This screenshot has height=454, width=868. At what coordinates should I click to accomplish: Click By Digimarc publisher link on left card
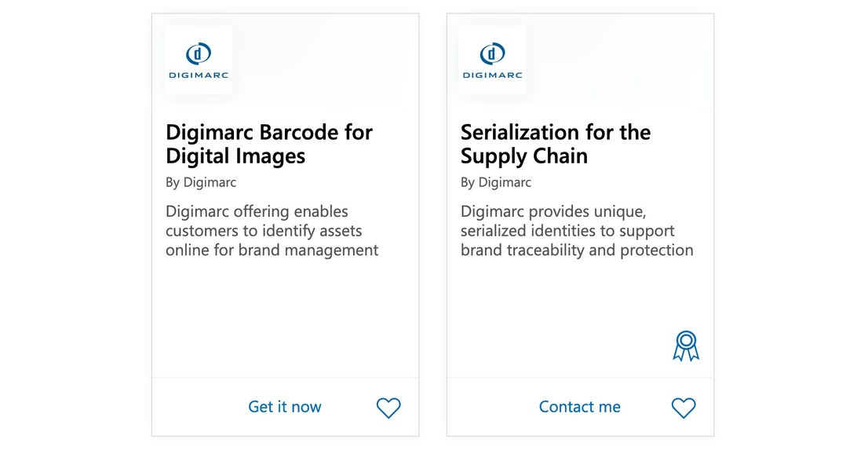point(200,182)
